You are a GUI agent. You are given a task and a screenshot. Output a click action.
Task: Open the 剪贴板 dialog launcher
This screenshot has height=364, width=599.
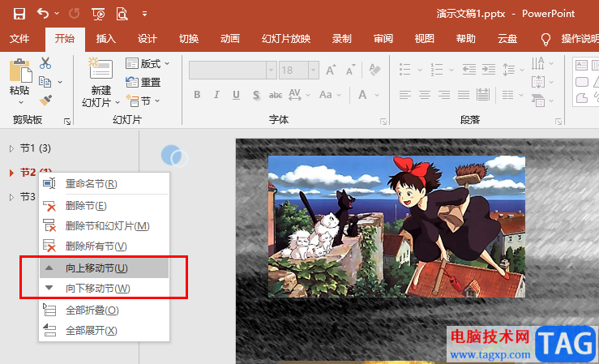(x=67, y=122)
